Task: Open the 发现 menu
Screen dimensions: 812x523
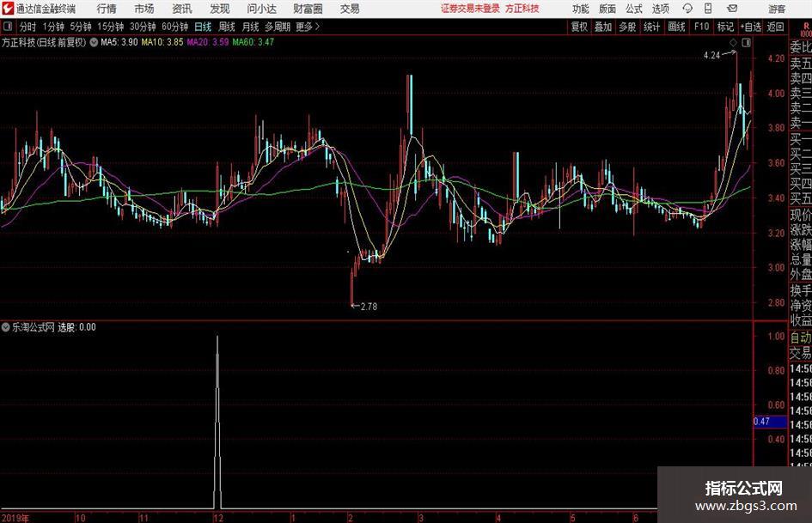Action: tap(220, 9)
